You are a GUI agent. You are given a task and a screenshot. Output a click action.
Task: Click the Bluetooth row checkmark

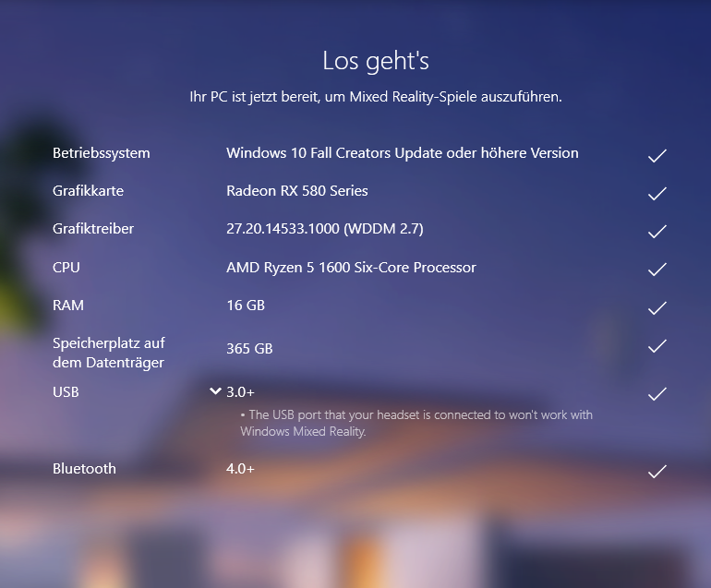tap(657, 472)
